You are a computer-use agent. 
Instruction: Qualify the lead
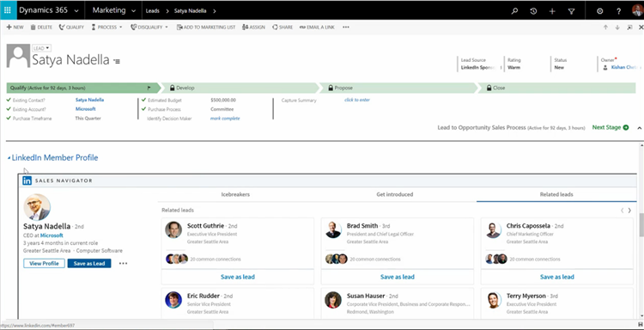coord(71,27)
